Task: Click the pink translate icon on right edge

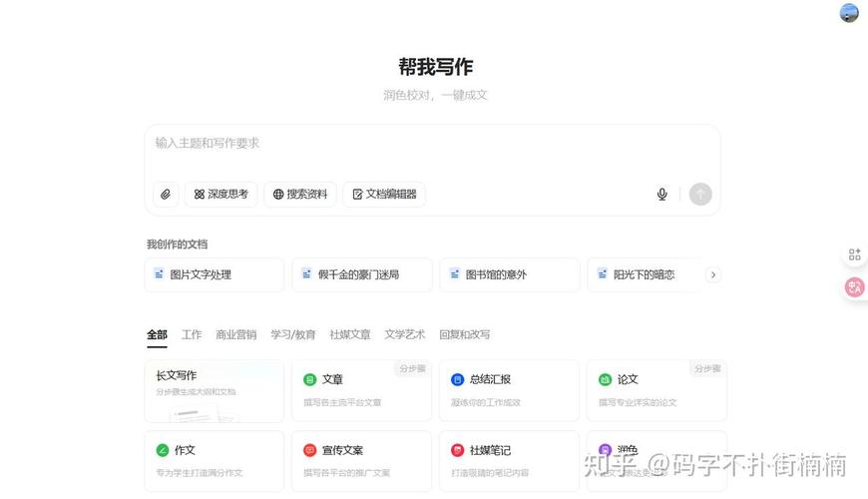Action: click(x=854, y=287)
